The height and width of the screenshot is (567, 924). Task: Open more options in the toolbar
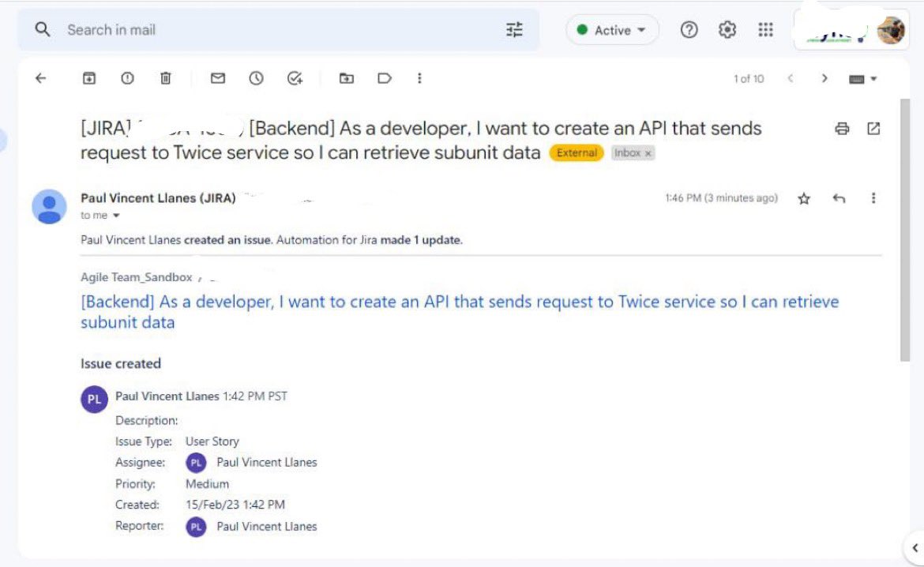(419, 78)
